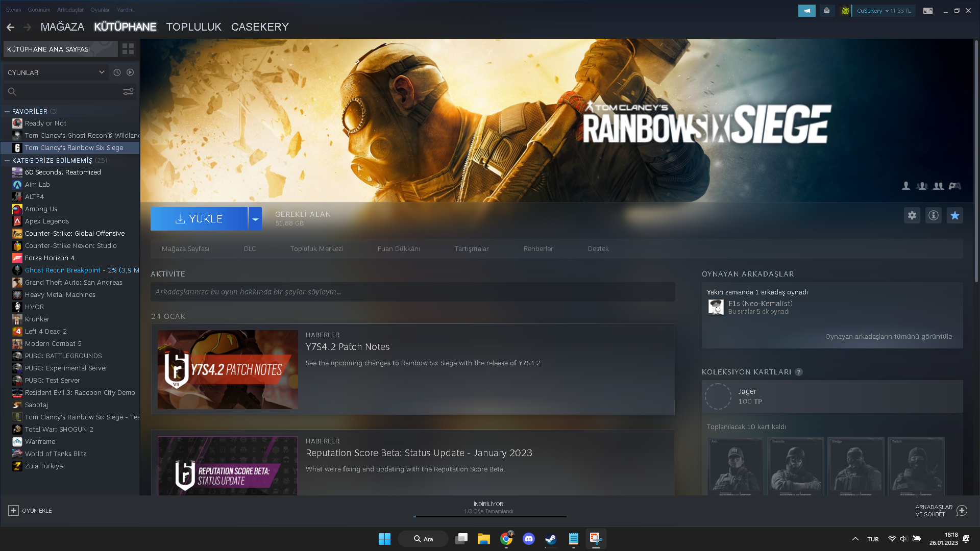980x551 pixels.
Task: Click the forward navigation arrow
Action: 28,27
